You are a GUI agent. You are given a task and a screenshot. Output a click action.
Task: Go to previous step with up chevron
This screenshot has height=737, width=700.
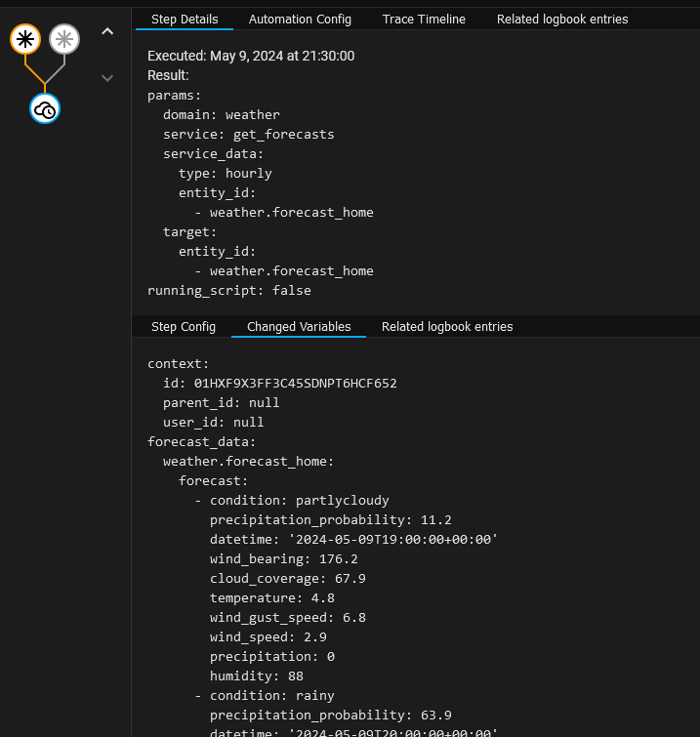pos(107,32)
